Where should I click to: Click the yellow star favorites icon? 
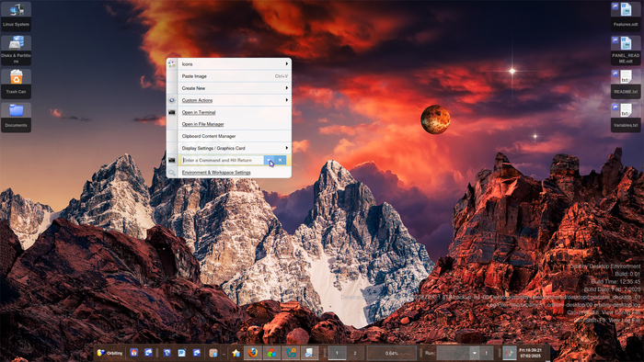[x=236, y=353]
